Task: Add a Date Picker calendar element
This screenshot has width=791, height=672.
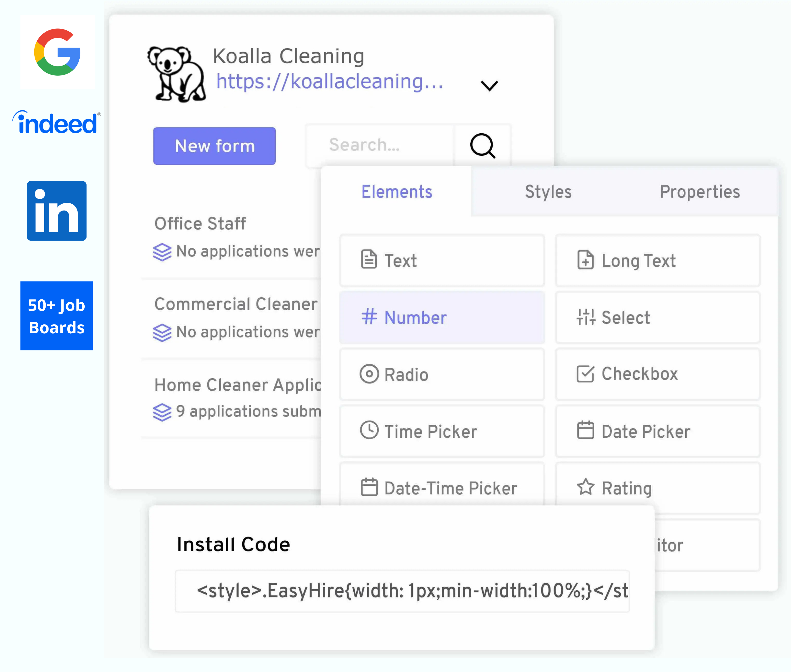Action: coord(657,431)
